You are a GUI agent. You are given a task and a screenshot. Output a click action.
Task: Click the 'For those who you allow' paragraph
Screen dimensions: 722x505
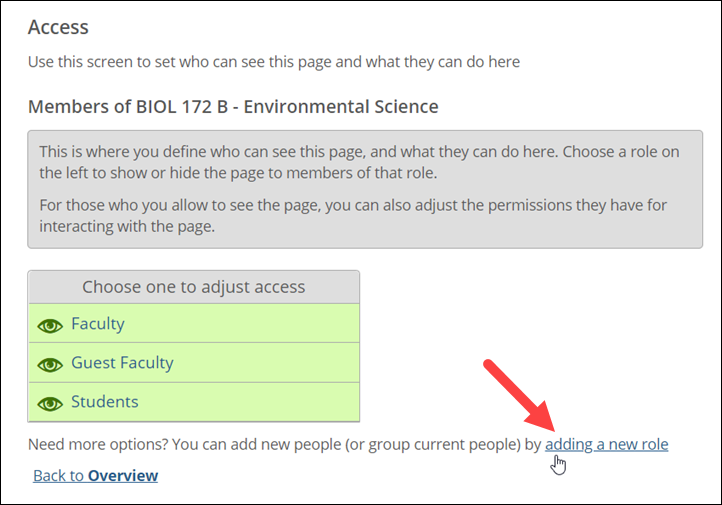coord(353,215)
